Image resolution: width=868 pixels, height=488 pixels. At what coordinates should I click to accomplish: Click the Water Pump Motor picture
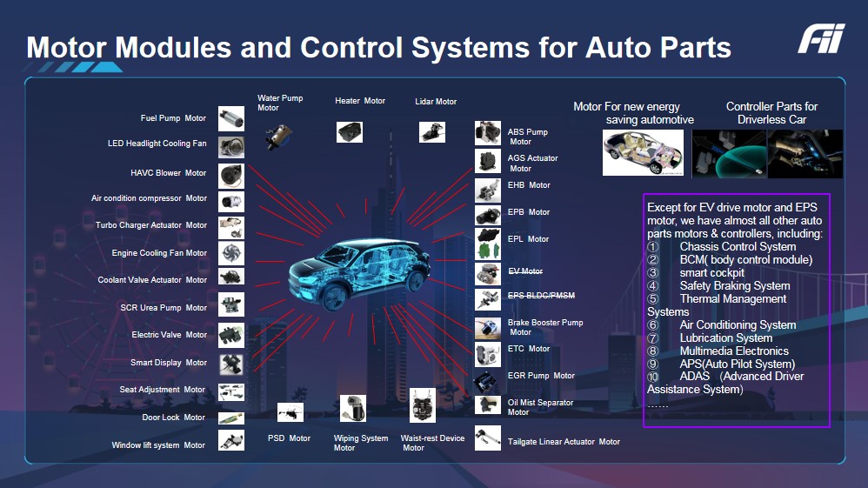(x=281, y=135)
